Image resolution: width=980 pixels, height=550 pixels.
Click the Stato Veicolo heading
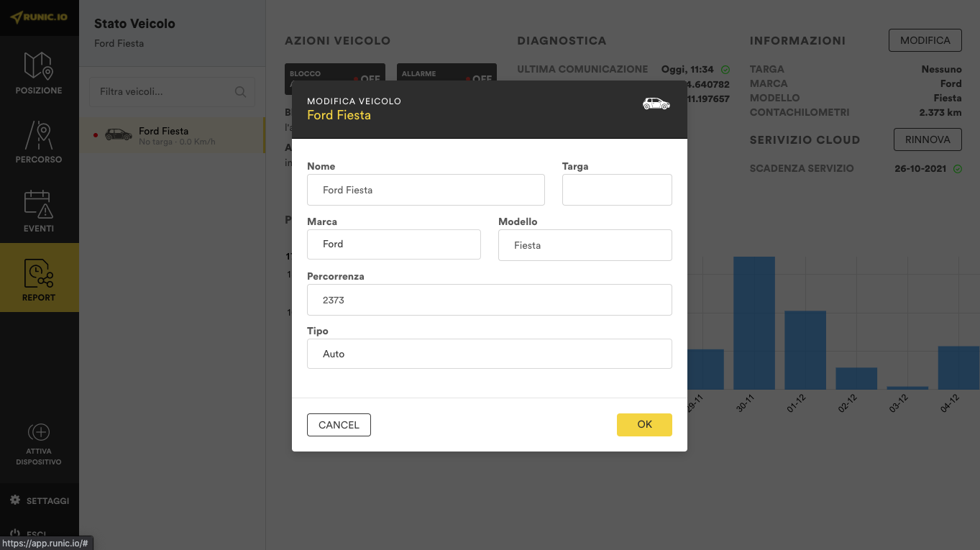pyautogui.click(x=134, y=24)
